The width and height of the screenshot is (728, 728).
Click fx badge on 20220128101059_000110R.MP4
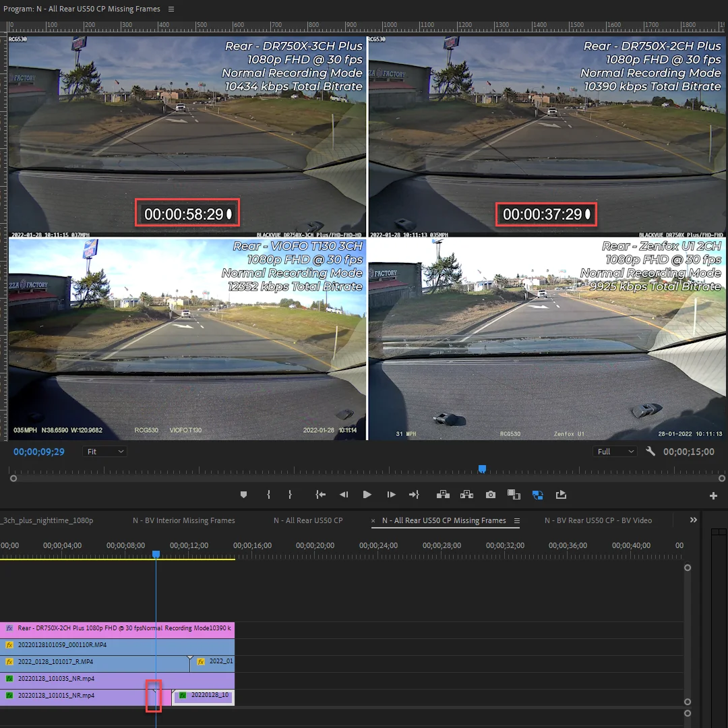point(9,645)
